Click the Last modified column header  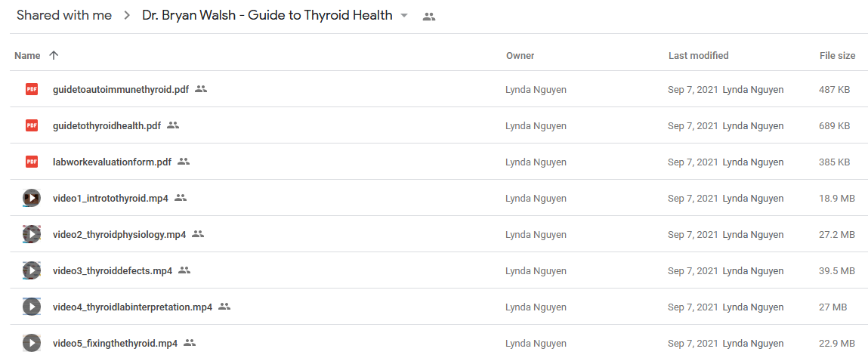[x=699, y=55]
